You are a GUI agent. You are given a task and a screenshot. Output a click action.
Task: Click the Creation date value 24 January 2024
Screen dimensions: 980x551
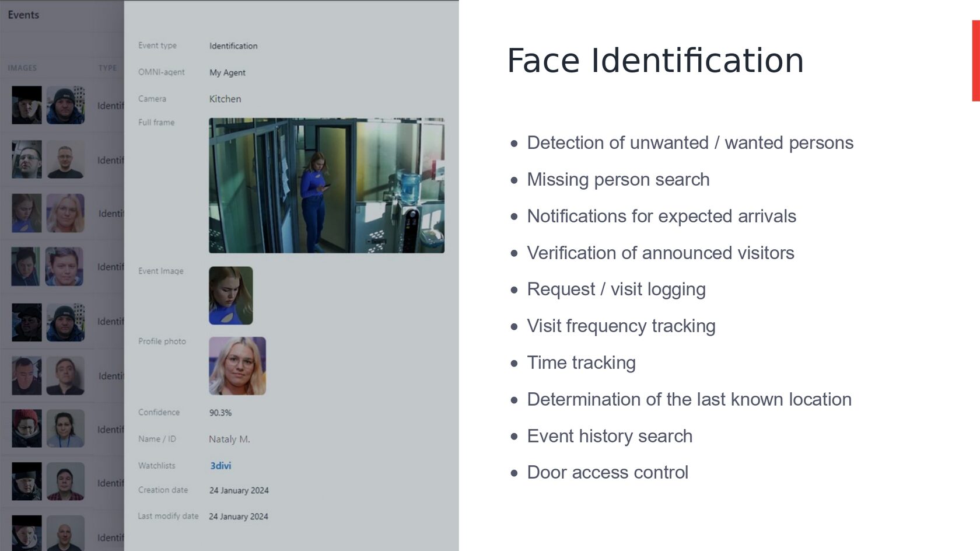coord(239,490)
